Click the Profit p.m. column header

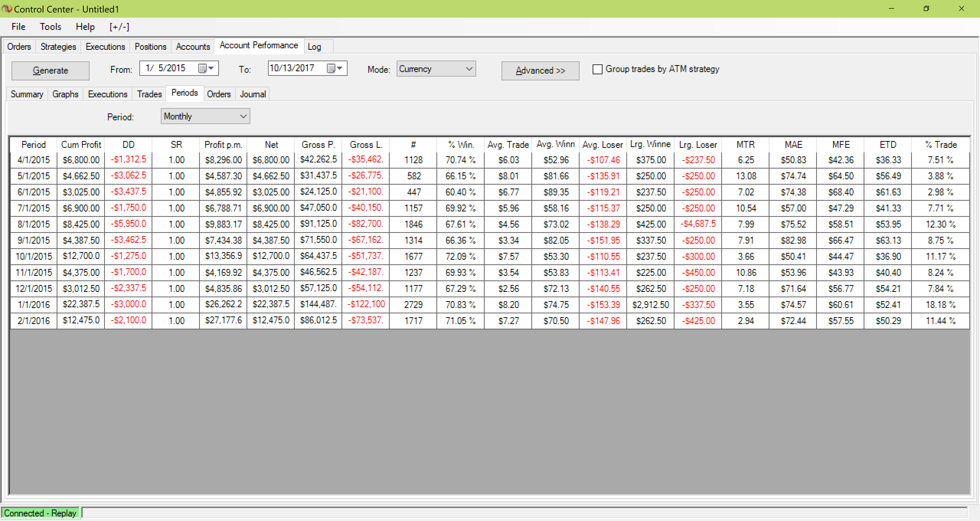pyautogui.click(x=223, y=145)
